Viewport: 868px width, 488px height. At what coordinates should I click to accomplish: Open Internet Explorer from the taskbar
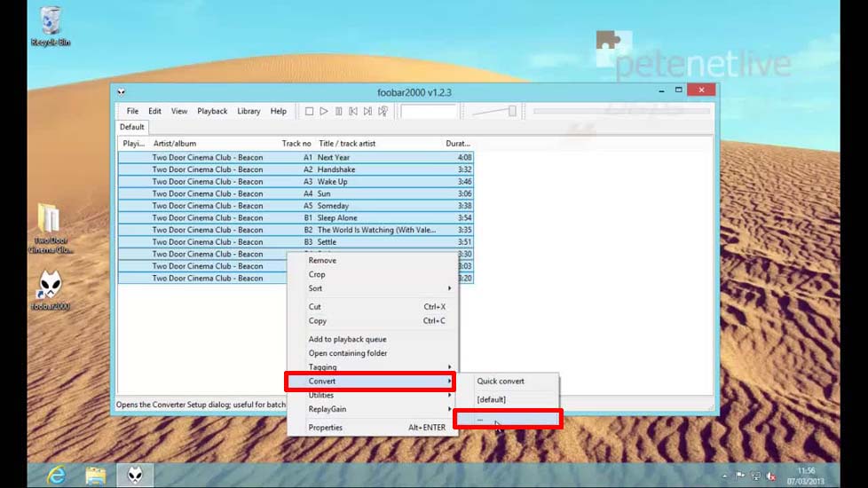coord(57,475)
